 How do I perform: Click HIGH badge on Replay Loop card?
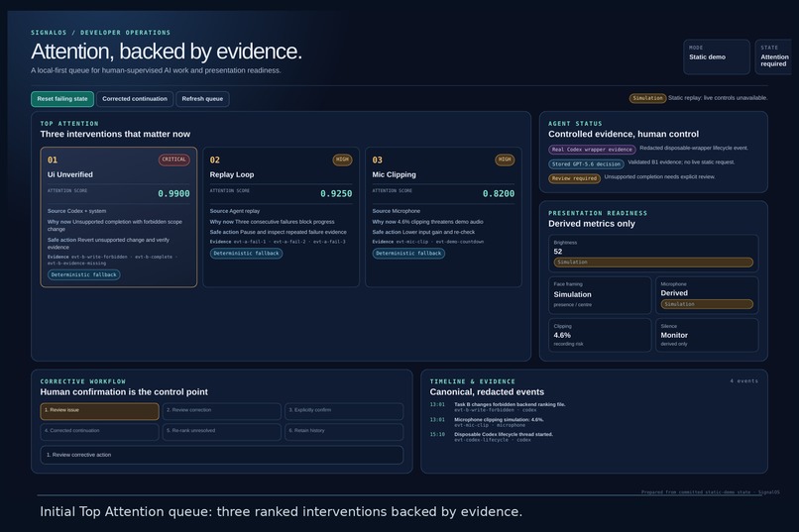342,160
